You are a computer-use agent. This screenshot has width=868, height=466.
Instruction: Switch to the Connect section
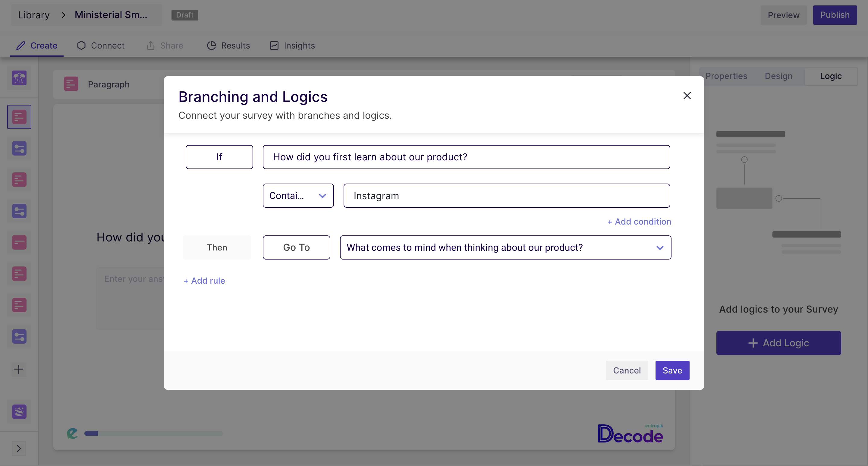click(100, 46)
